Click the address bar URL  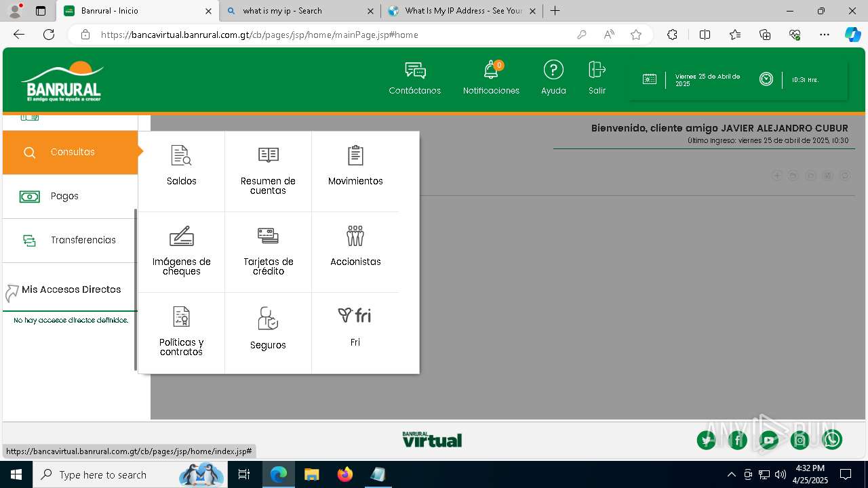pos(259,35)
